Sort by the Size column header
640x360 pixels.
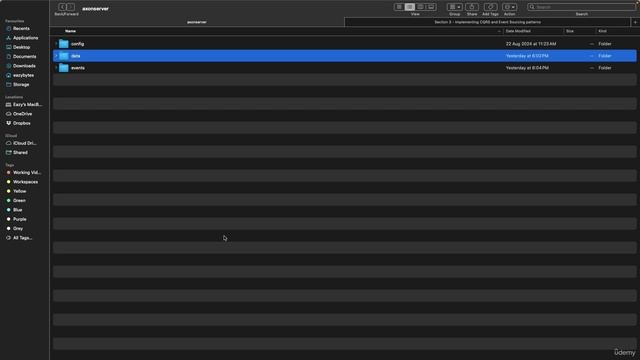click(x=570, y=31)
